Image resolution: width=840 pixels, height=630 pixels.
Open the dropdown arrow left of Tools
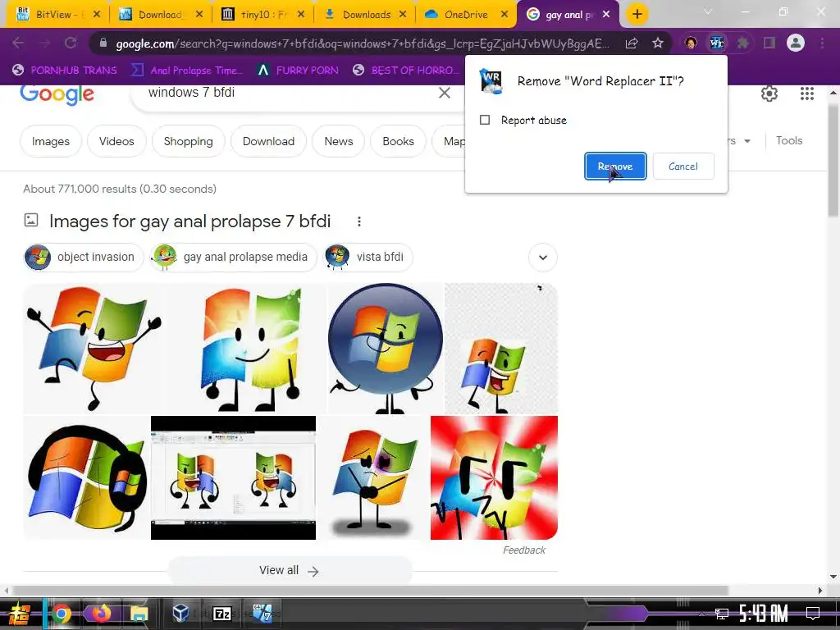tap(746, 141)
